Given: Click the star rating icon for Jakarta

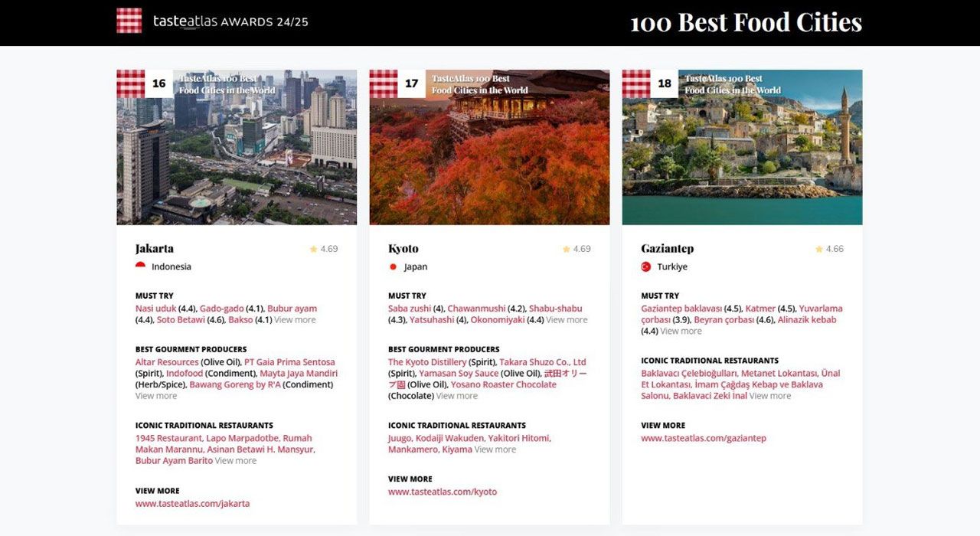Looking at the screenshot, I should pyautogui.click(x=313, y=249).
